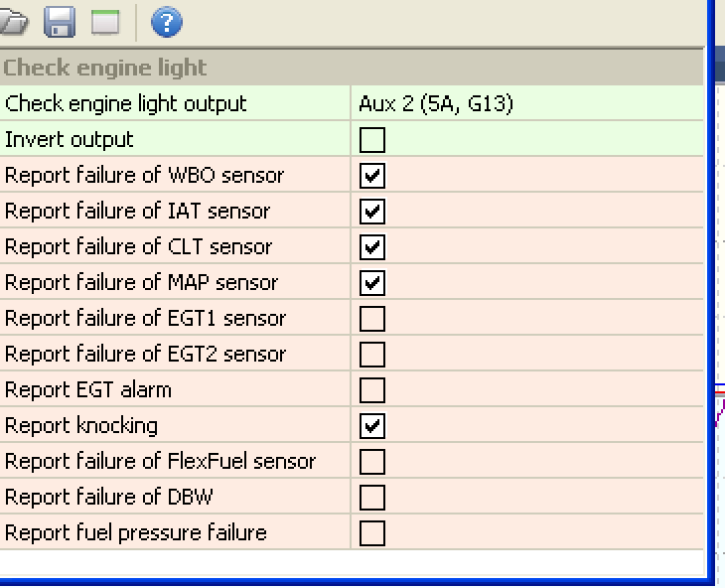Screen dimensions: 725x588
Task: Uncheck Report failure of WBO sensor
Action: [x=372, y=176]
